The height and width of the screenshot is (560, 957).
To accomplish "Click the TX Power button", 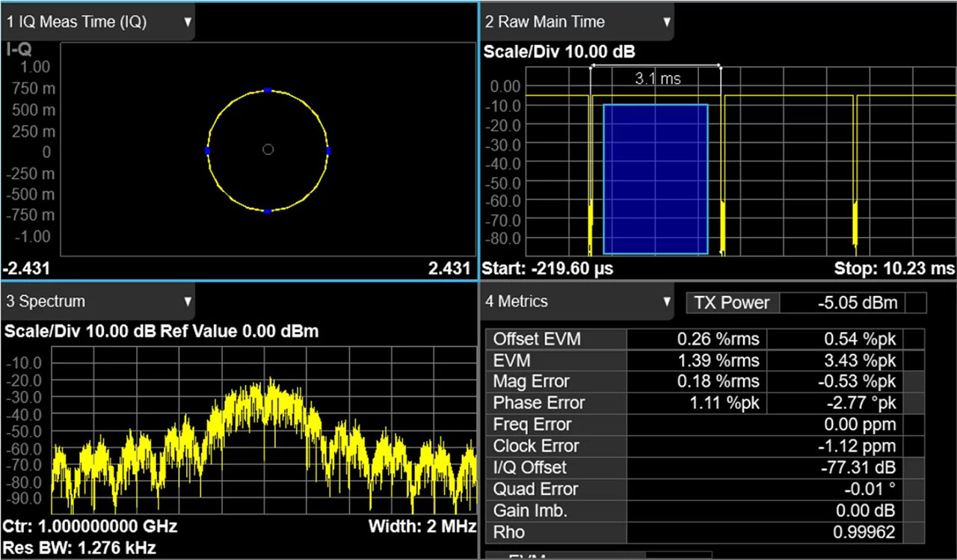I will point(733,302).
